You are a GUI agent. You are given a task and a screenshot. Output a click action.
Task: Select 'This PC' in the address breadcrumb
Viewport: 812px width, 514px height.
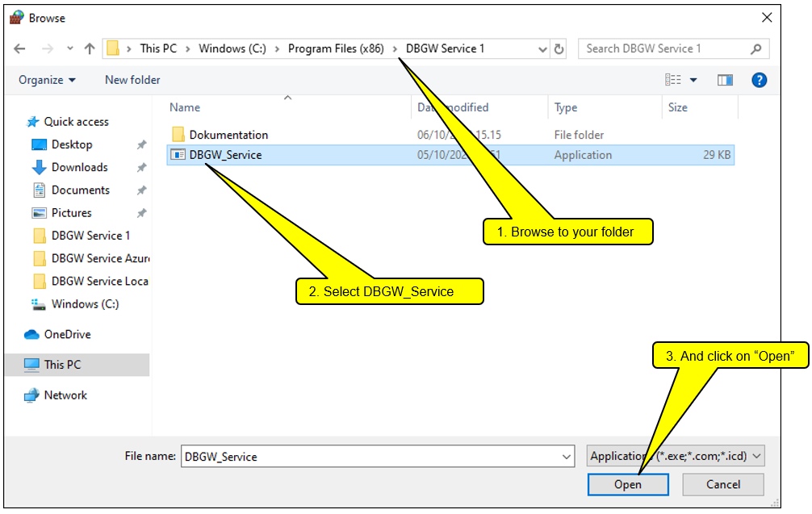158,48
